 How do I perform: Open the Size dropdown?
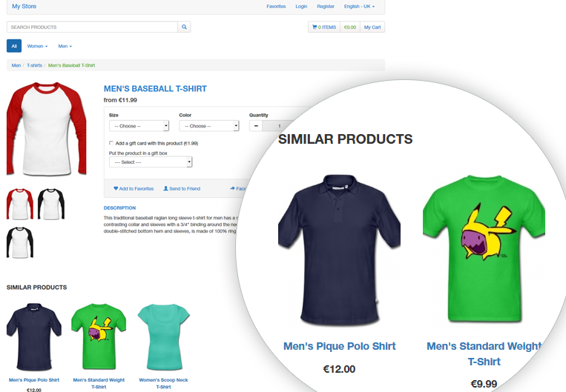point(139,126)
